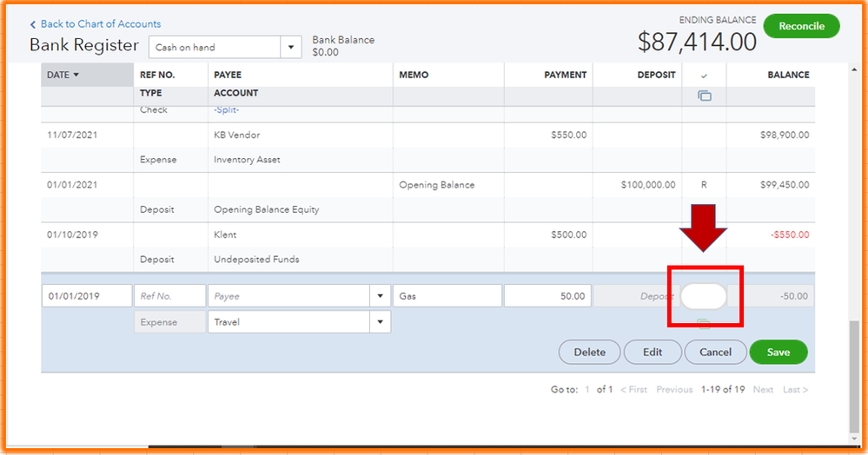Click the Expense type field in edit row
868x455 pixels.
tap(170, 321)
